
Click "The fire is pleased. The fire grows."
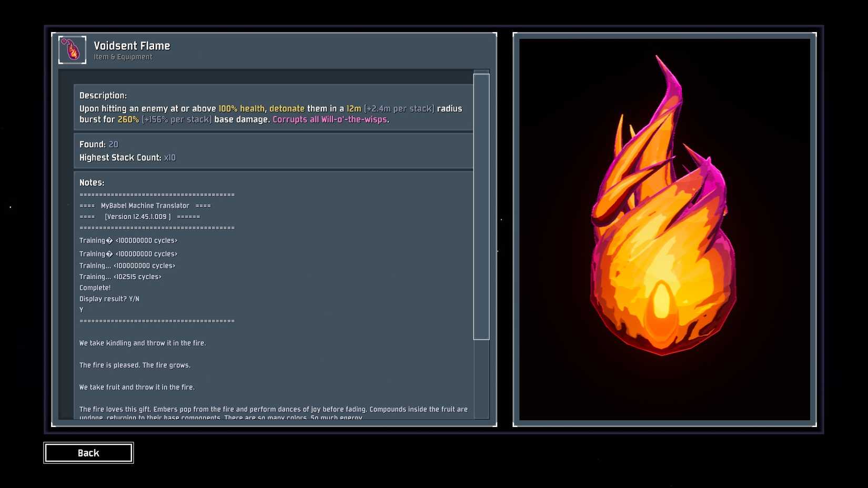pos(135,365)
